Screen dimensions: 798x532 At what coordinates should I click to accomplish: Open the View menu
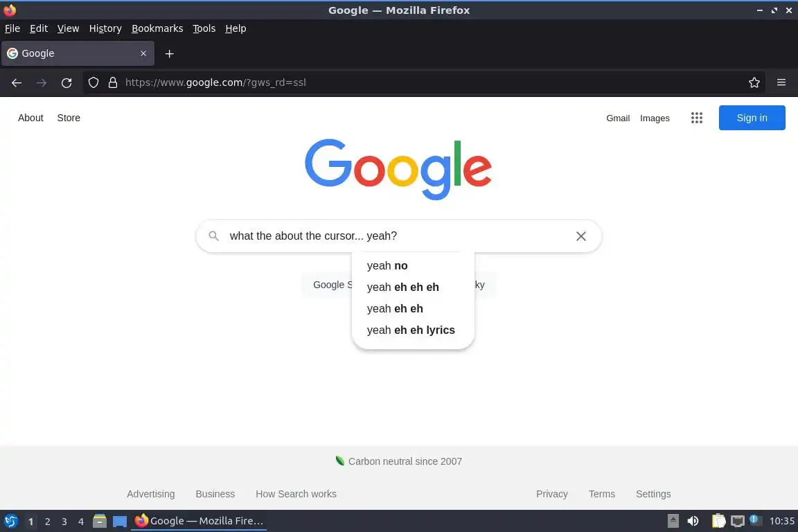(x=68, y=28)
